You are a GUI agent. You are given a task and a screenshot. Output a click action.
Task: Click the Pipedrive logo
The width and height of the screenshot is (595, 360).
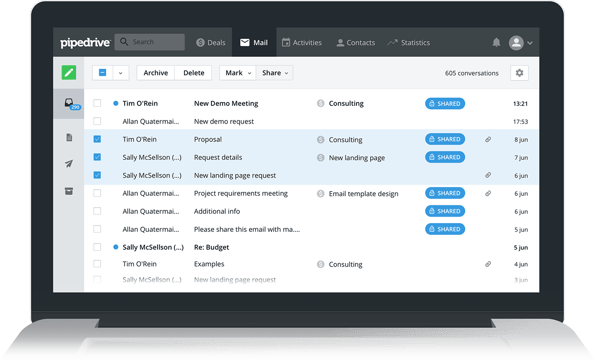click(85, 42)
